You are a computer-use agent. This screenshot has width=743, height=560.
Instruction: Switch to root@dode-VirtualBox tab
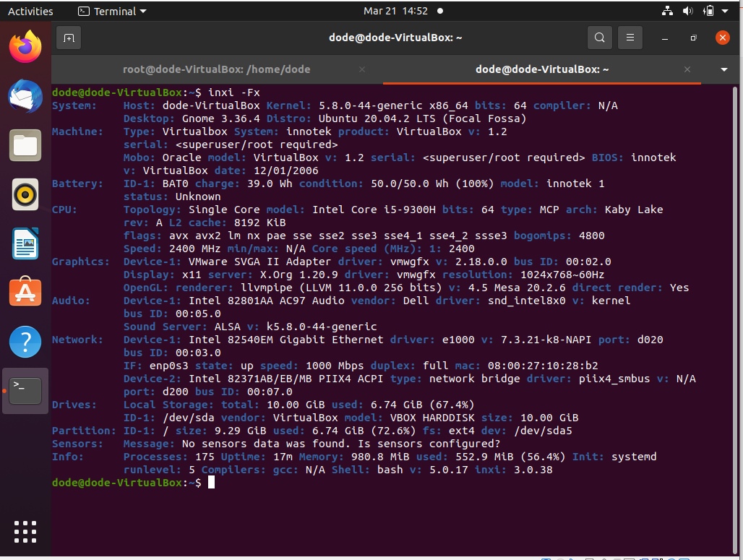click(x=217, y=69)
